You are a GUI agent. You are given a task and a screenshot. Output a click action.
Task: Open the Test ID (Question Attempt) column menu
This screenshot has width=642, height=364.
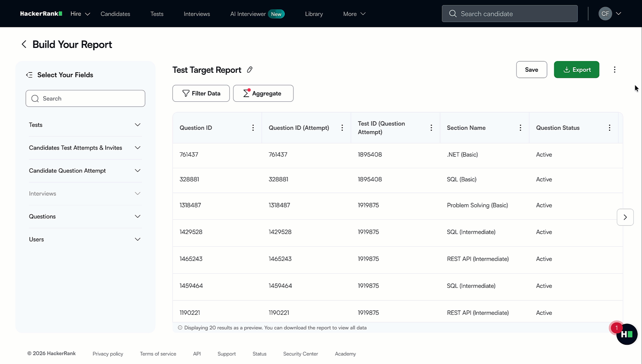click(x=431, y=128)
